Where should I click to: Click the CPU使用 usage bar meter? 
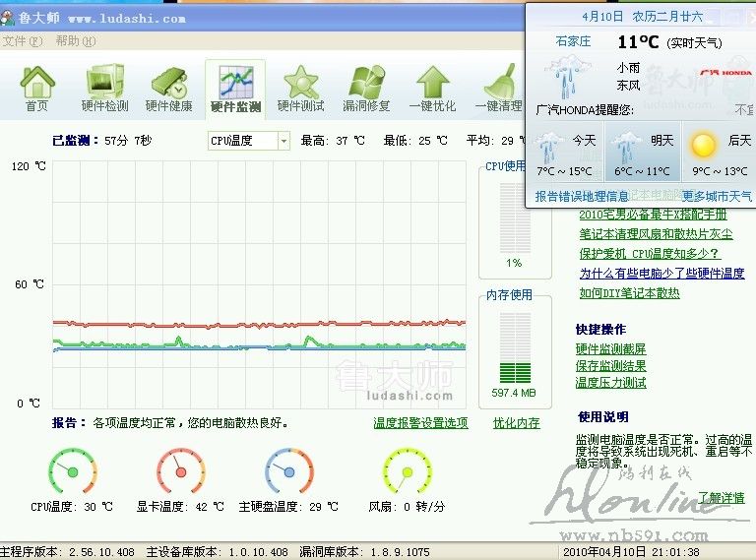(x=515, y=218)
